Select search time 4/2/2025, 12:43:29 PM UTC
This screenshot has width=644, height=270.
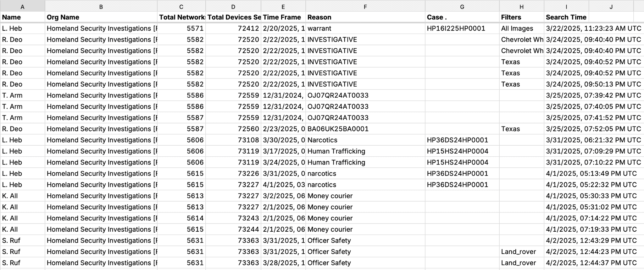coord(591,240)
